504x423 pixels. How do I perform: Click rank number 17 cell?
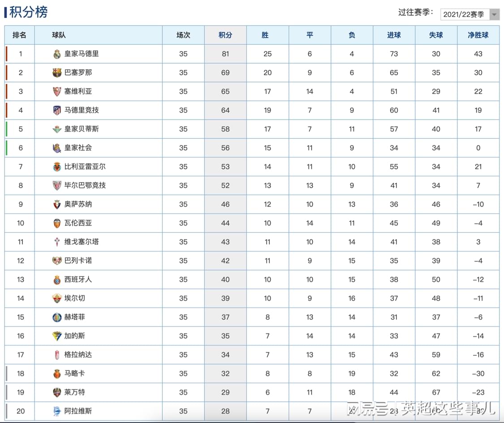(21, 355)
